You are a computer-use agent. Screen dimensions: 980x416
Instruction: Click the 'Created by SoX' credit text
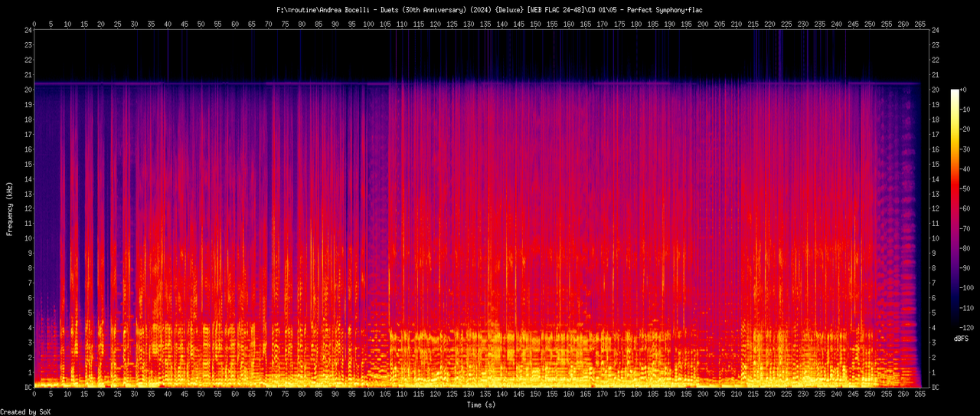click(26, 412)
